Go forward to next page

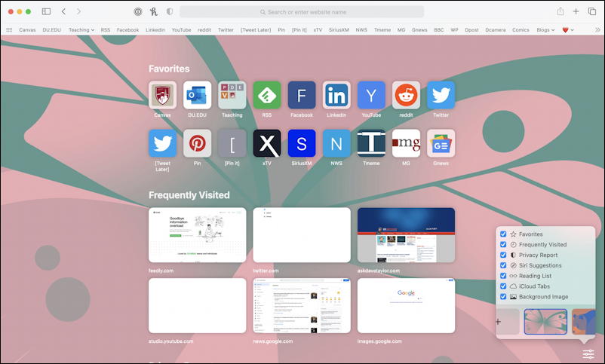(x=78, y=11)
